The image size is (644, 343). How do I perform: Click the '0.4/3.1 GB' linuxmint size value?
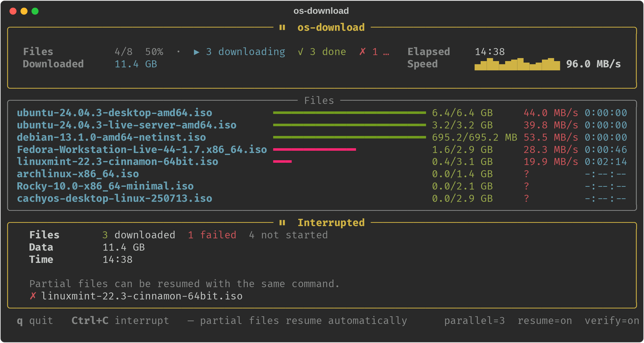462,162
